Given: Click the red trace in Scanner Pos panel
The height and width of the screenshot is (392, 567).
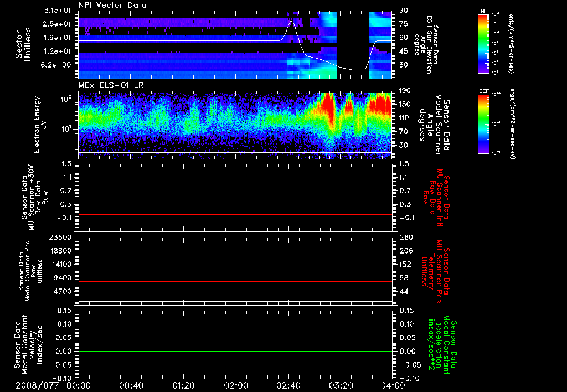Looking at the screenshot, I should [x=235, y=281].
